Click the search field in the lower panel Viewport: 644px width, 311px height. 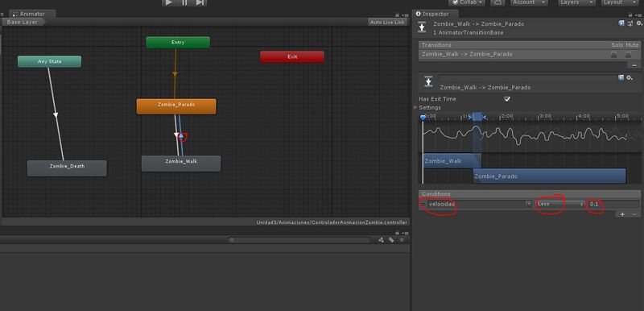299,240
